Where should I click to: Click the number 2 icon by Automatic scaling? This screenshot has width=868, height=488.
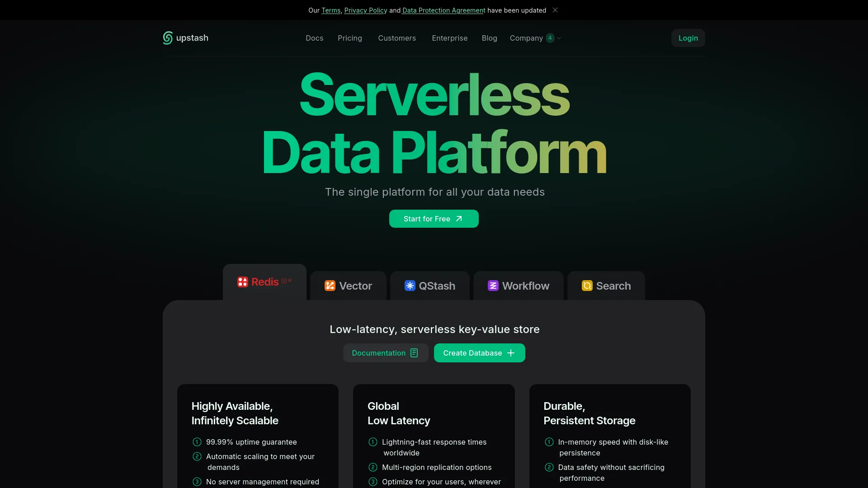(197, 456)
